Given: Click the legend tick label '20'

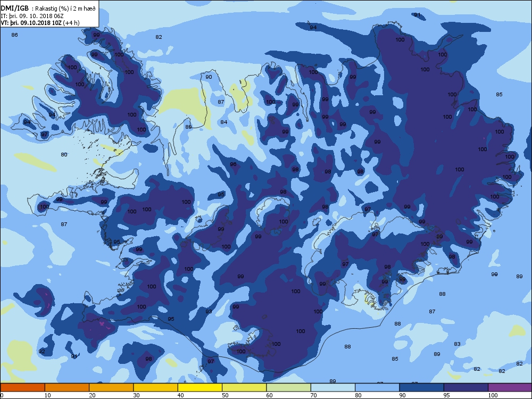Looking at the screenshot, I should click(x=92, y=395).
